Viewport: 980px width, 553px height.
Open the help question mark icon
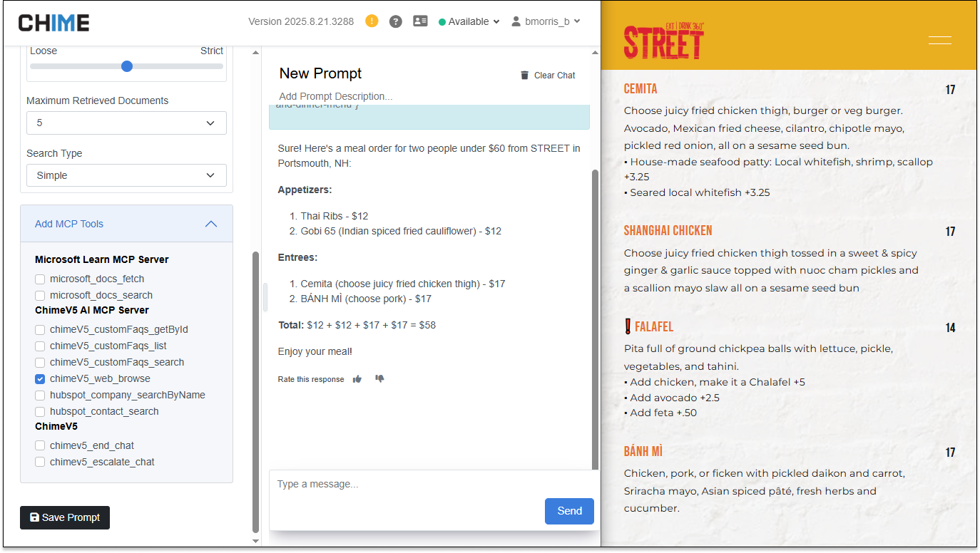pyautogui.click(x=396, y=21)
